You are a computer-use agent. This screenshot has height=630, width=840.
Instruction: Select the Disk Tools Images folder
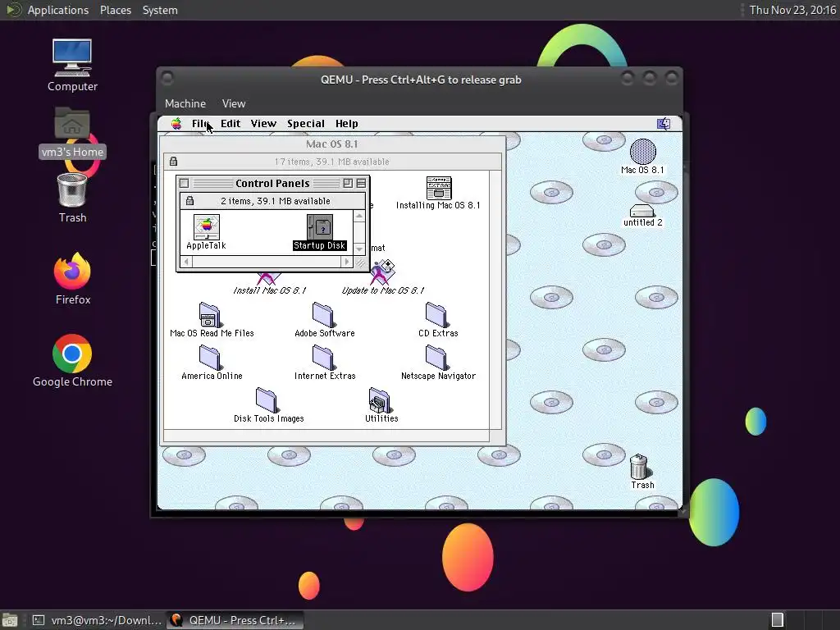coord(267,400)
